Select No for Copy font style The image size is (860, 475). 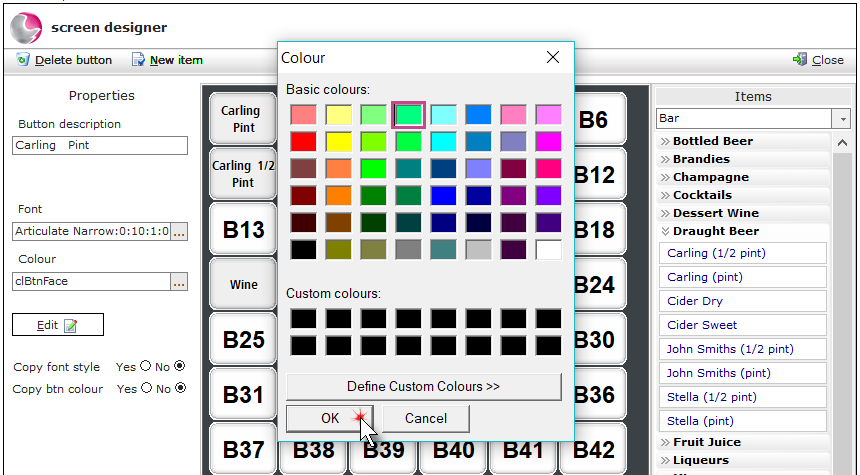179,366
